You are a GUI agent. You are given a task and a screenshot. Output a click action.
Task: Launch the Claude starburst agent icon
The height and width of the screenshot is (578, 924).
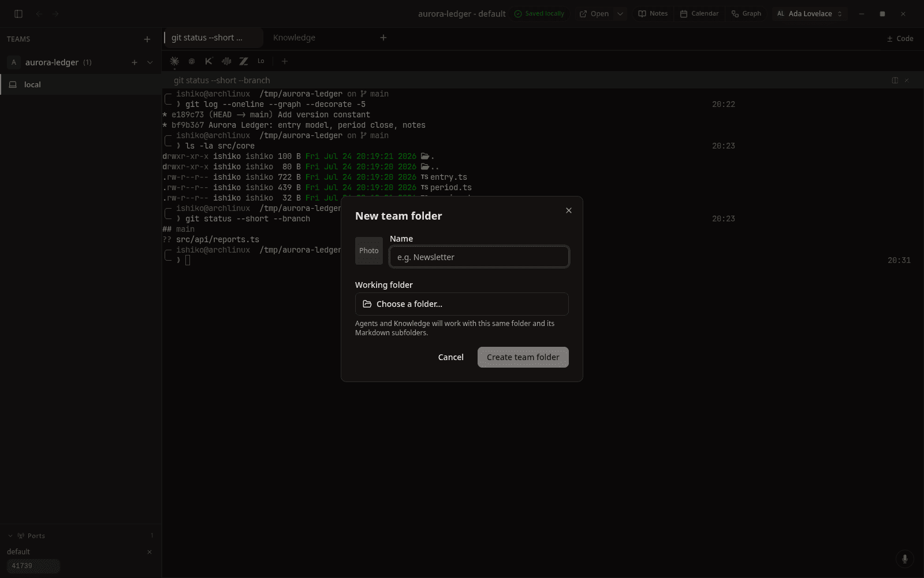[x=174, y=61]
